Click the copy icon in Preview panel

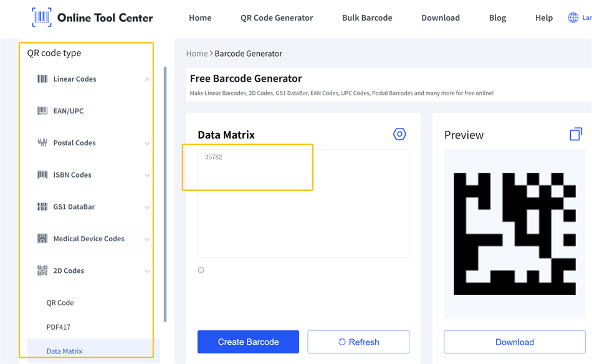(x=575, y=133)
